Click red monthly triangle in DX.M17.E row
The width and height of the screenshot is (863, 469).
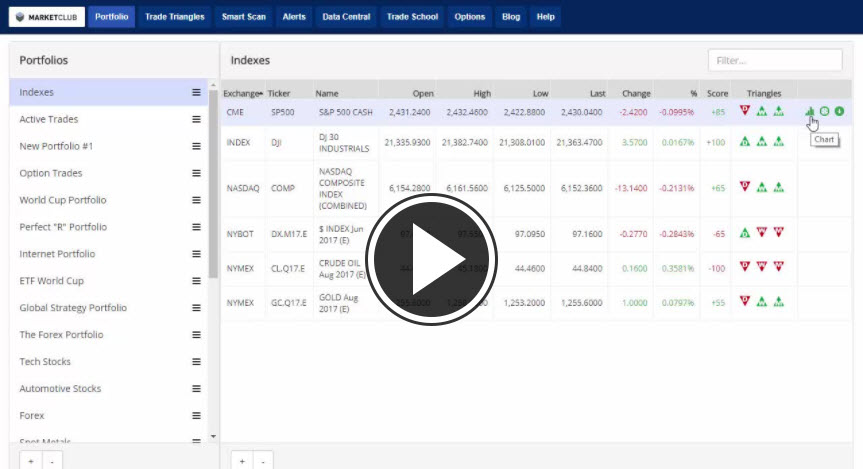[x=778, y=232]
